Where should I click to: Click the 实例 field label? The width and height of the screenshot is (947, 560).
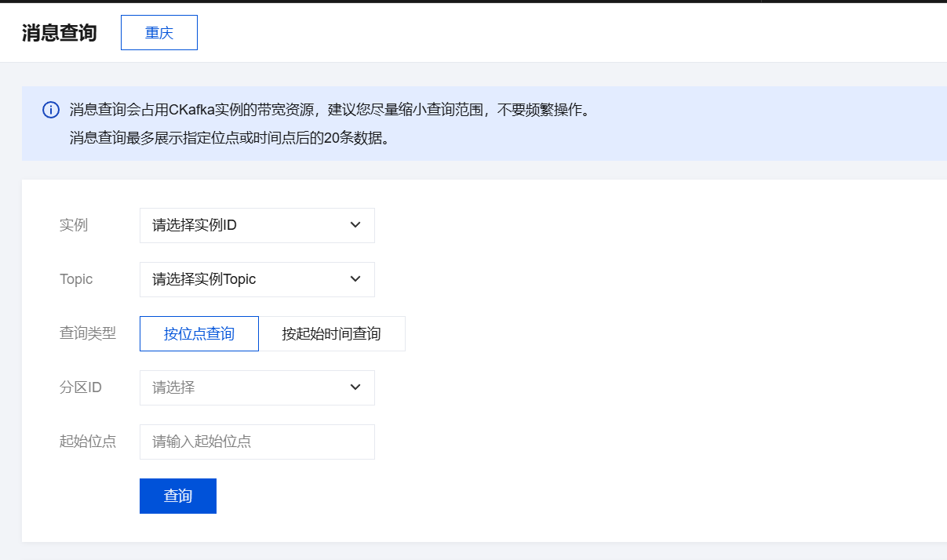pos(74,225)
